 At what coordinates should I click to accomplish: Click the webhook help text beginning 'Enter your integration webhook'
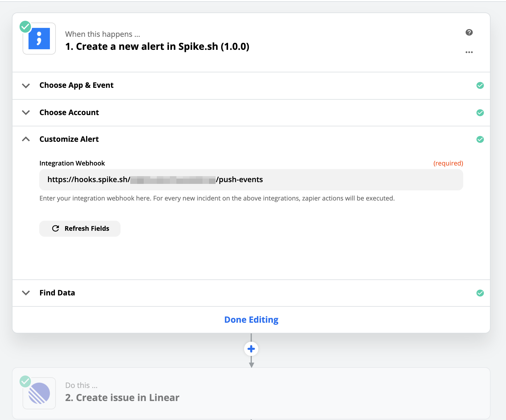pyautogui.click(x=217, y=198)
